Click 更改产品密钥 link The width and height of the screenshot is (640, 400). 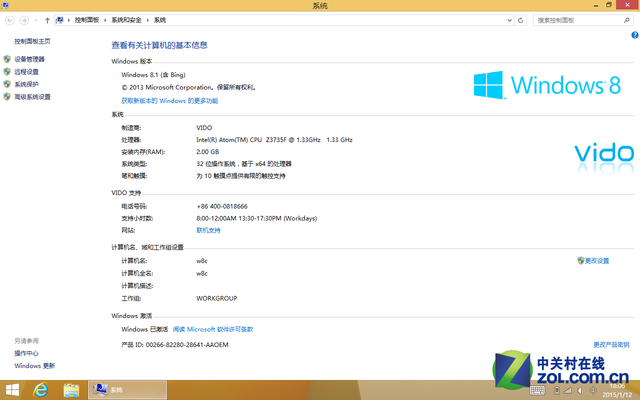point(611,345)
